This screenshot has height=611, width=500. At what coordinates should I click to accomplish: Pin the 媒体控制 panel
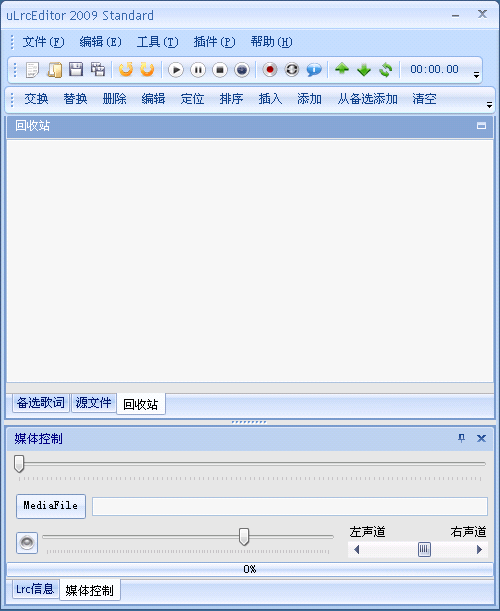[461, 438]
